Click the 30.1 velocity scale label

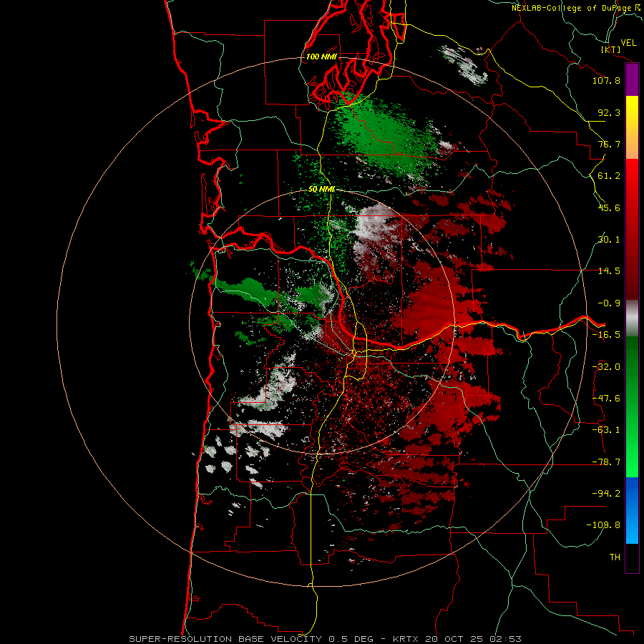pyautogui.click(x=609, y=240)
